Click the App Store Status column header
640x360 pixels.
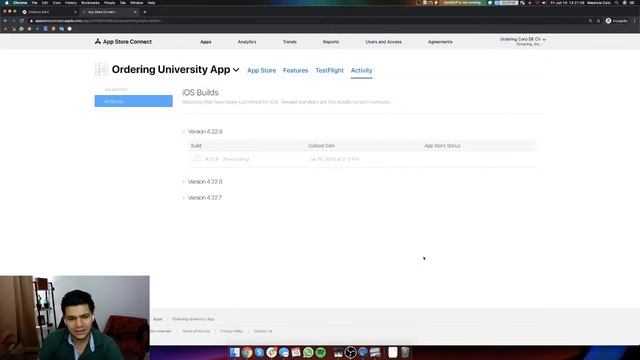(x=442, y=146)
